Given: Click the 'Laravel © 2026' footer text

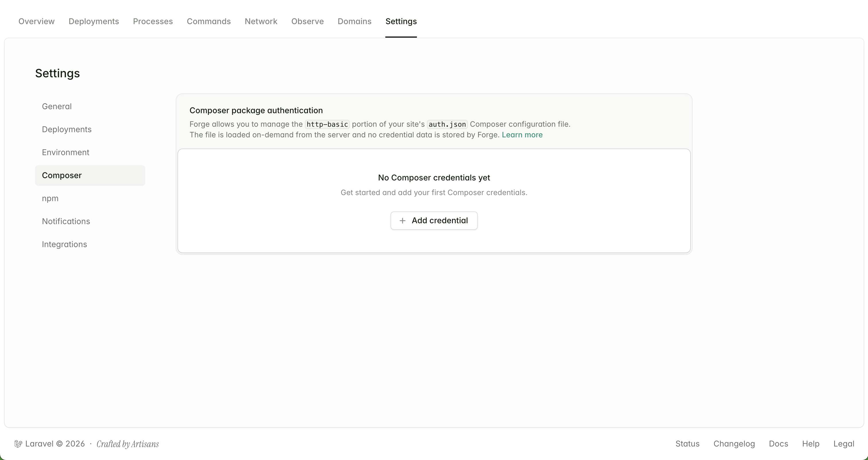Looking at the screenshot, I should (55, 444).
